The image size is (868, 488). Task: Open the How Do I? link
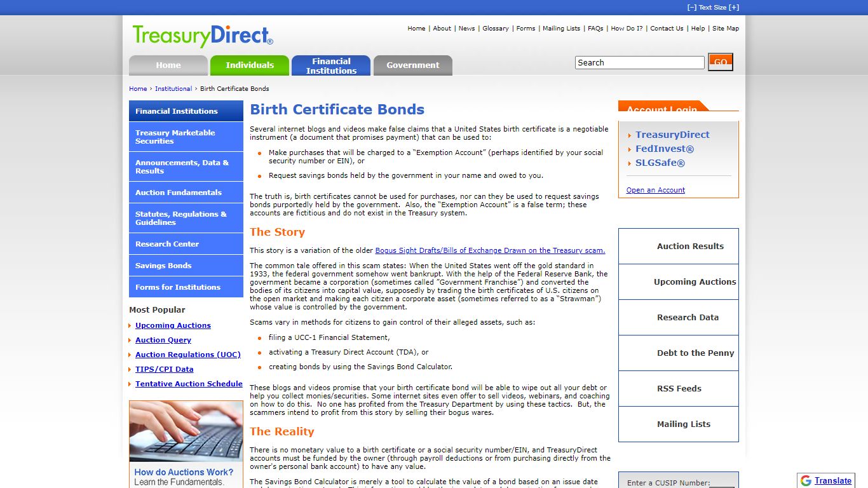[x=627, y=28]
